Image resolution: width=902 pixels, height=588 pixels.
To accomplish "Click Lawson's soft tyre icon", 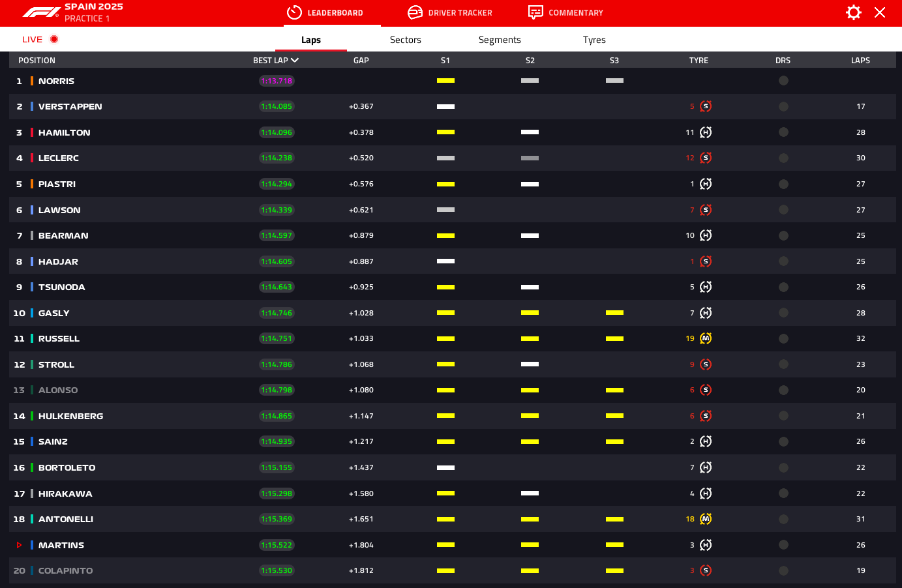I will click(x=706, y=210).
